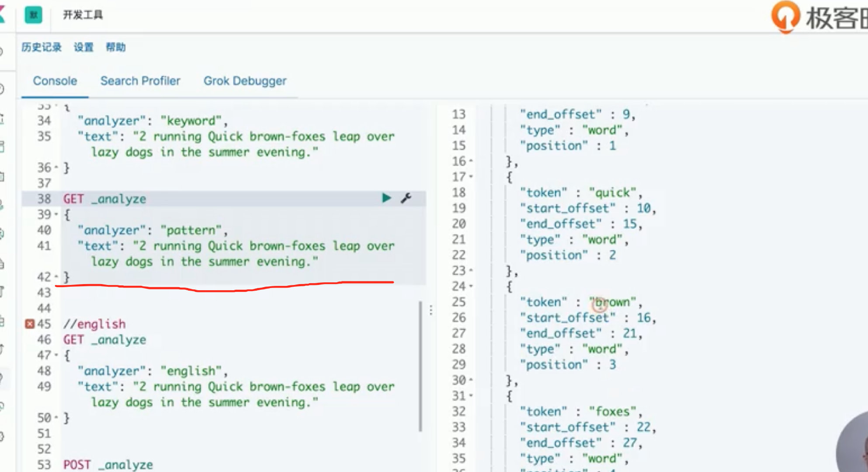Click the left editor vertical scrollbar
This screenshot has width=868, height=472.
point(420,366)
